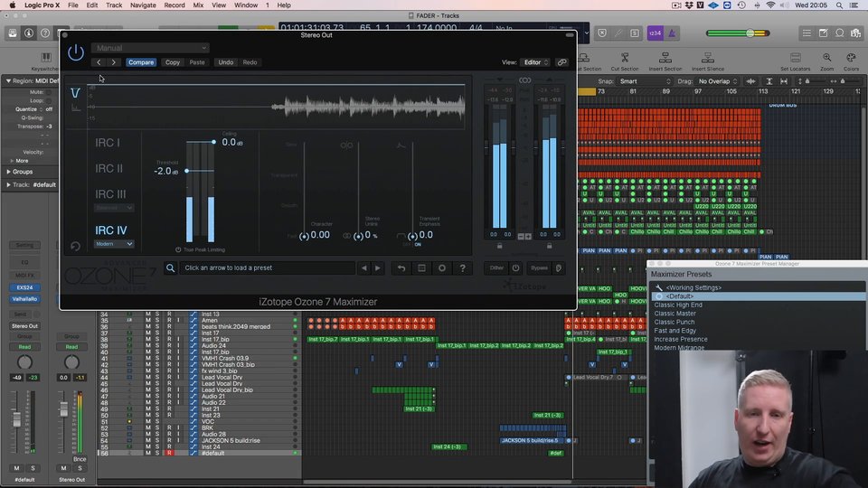Select the Classic Master preset
This screenshot has height=488, width=868.
675,314
